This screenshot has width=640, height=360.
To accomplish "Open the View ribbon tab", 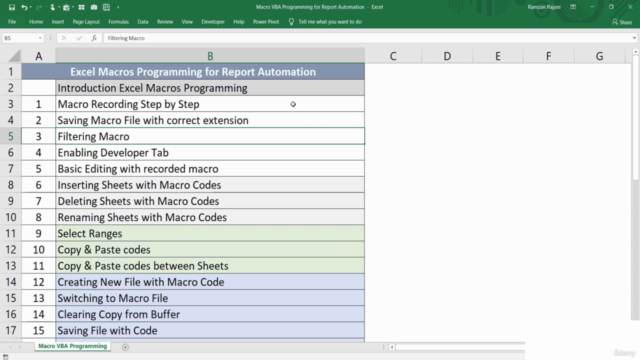I will click(x=187, y=22).
